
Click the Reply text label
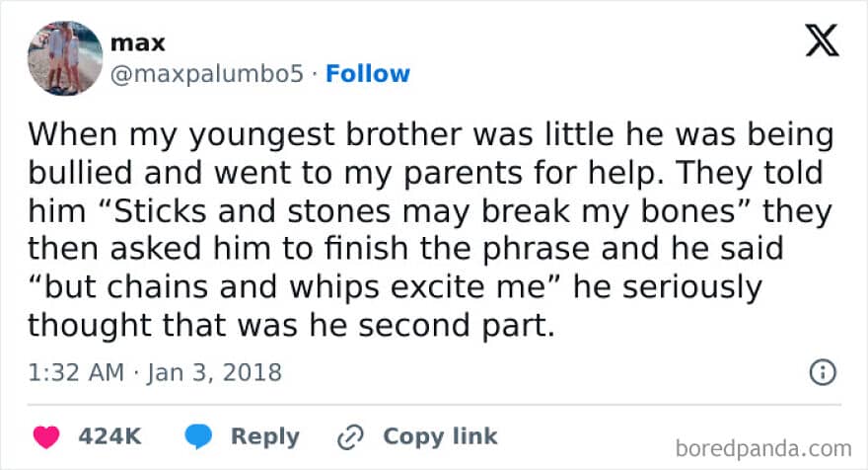click(264, 437)
